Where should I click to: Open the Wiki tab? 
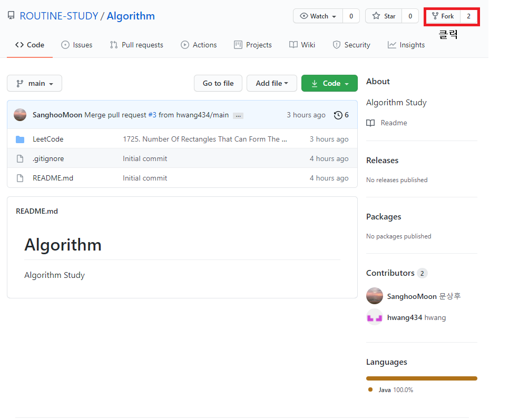pyautogui.click(x=302, y=45)
